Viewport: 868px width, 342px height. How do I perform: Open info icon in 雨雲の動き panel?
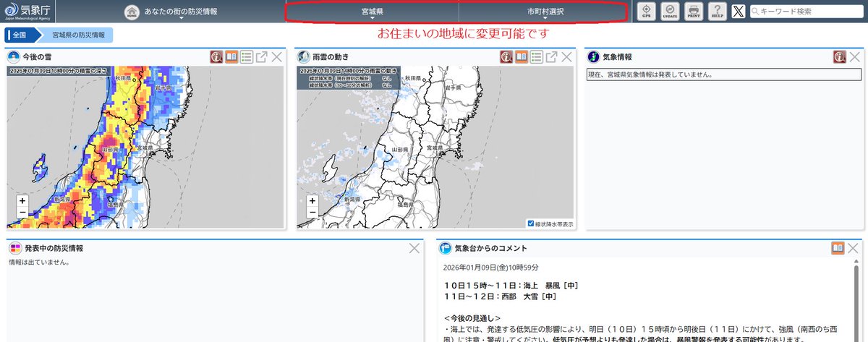[506, 56]
